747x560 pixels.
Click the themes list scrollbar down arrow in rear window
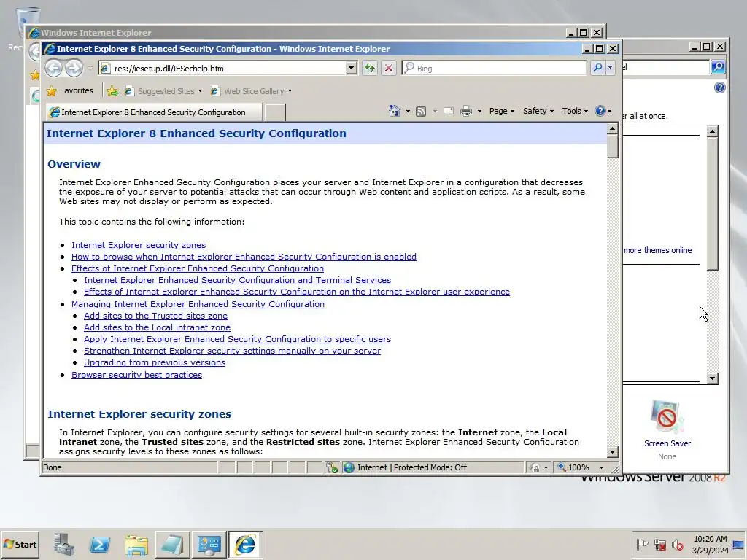coord(712,378)
